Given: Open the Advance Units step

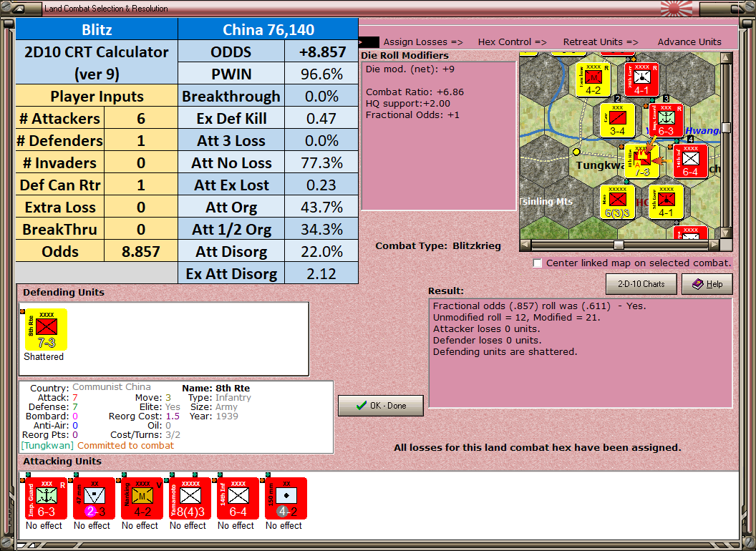Looking at the screenshot, I should (689, 42).
